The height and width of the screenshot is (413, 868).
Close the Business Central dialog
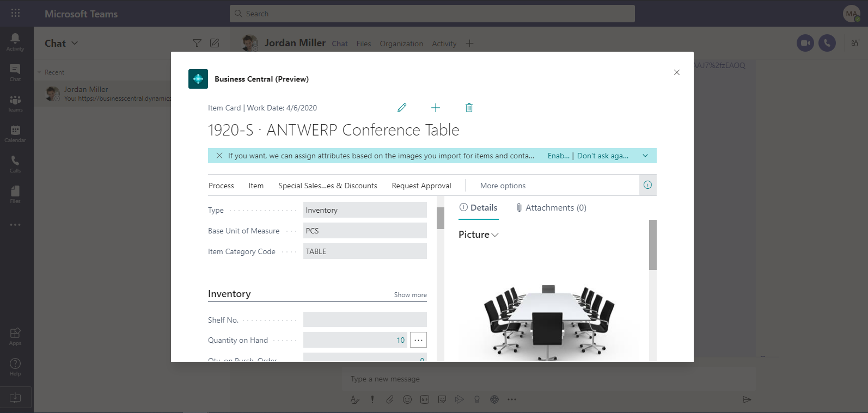pos(676,72)
